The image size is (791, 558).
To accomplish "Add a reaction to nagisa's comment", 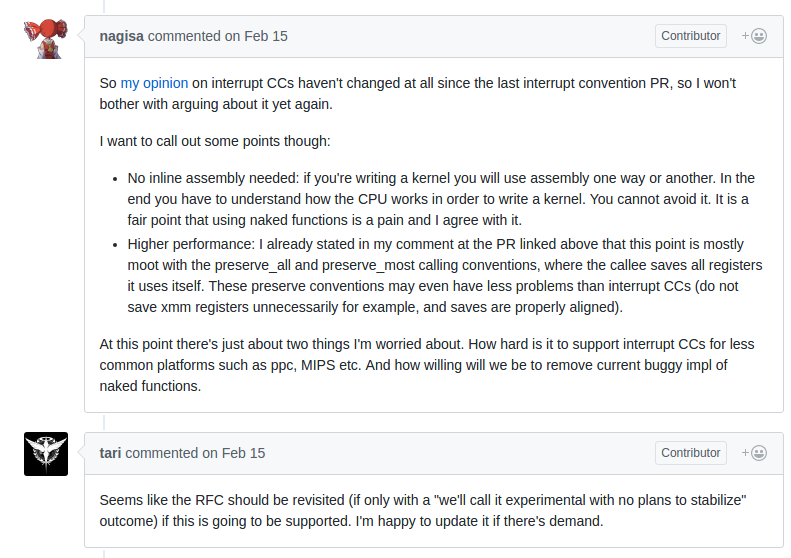I will pos(754,36).
